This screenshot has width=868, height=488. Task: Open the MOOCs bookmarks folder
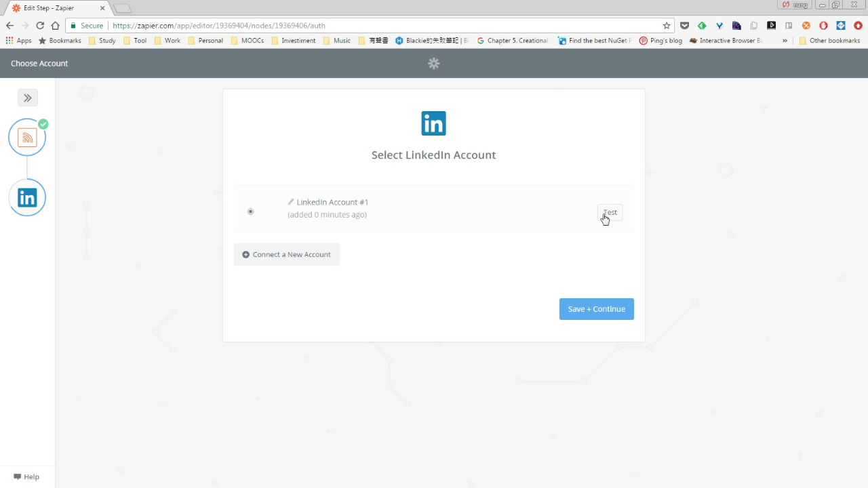coord(248,41)
